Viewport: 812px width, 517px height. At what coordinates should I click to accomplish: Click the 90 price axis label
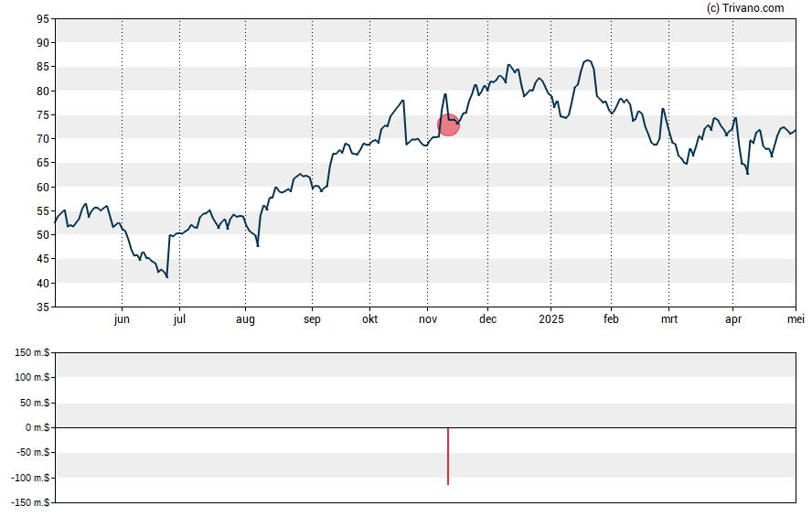click(x=42, y=43)
